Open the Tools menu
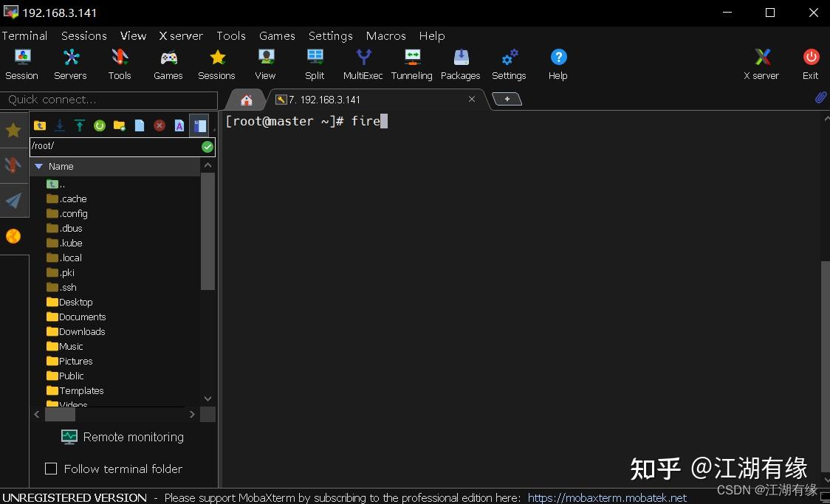The image size is (830, 504). click(x=231, y=35)
